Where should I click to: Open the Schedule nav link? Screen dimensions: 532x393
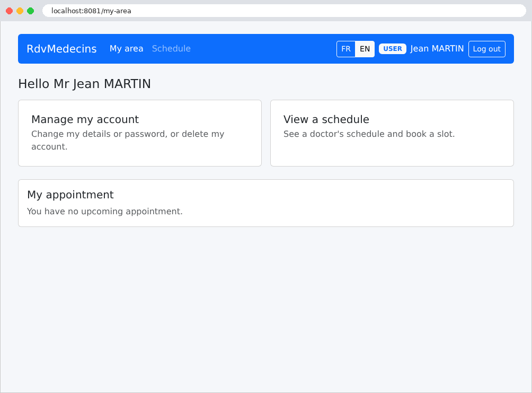[x=171, y=49]
